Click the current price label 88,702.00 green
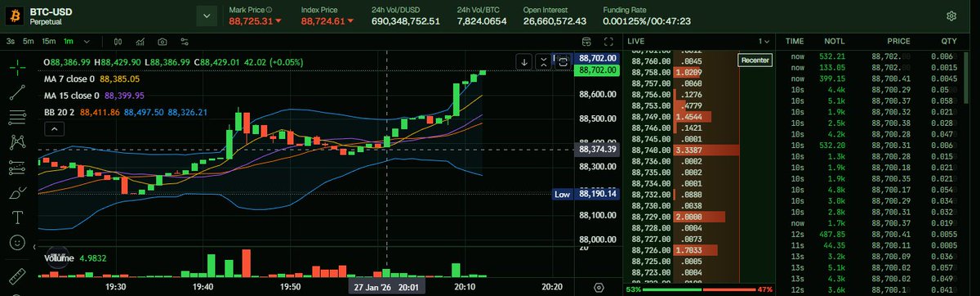 tap(598, 71)
